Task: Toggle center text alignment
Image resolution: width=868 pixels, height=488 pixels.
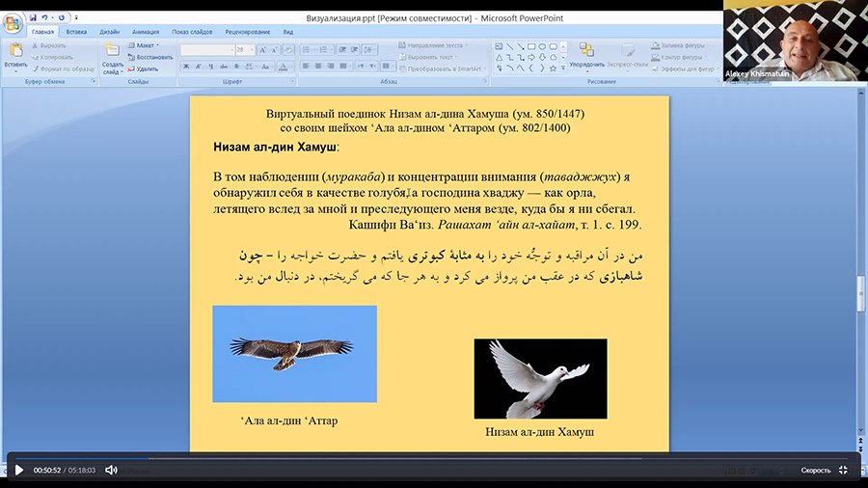Action: 317,67
